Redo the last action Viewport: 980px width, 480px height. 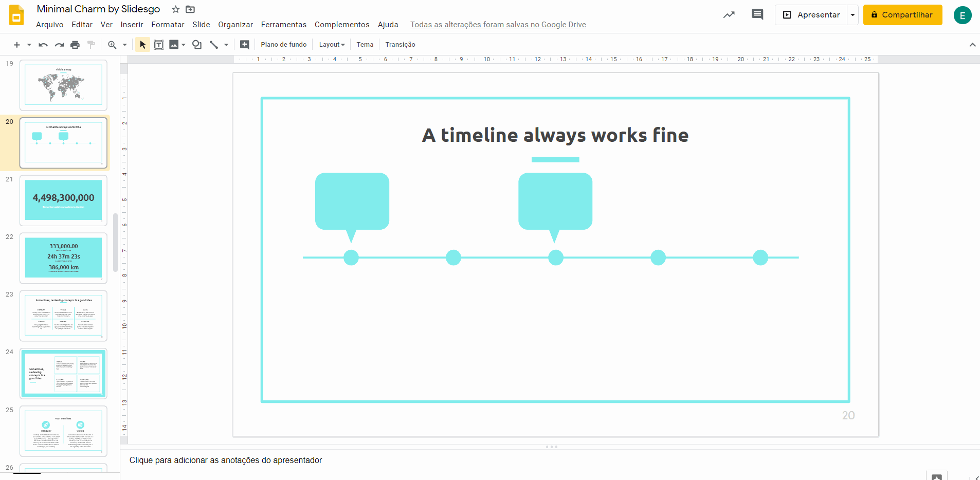(x=59, y=45)
